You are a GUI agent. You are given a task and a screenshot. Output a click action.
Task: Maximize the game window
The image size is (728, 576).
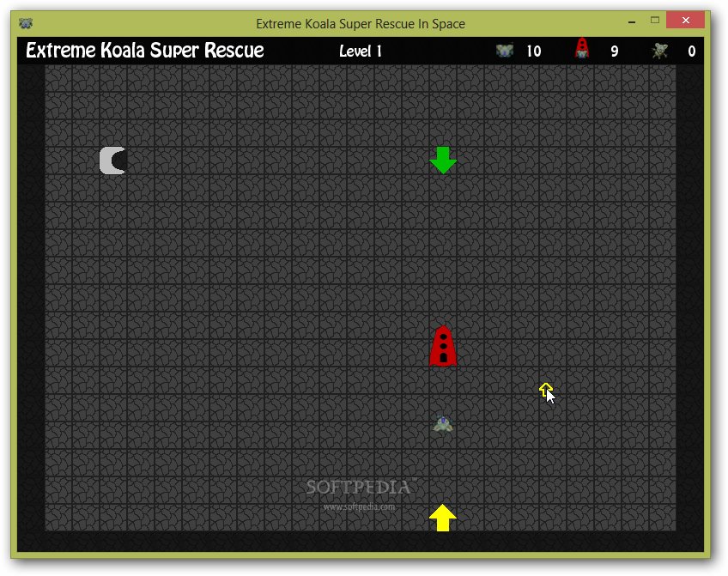click(655, 20)
